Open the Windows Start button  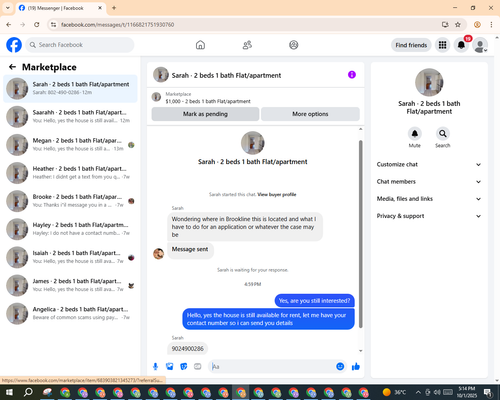pyautogui.click(x=9, y=392)
